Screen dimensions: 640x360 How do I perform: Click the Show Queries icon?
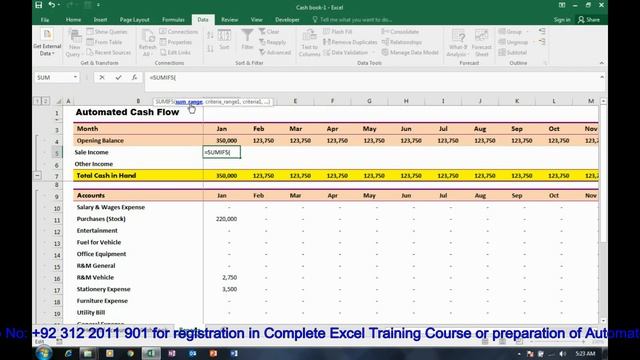pyautogui.click(x=107, y=32)
